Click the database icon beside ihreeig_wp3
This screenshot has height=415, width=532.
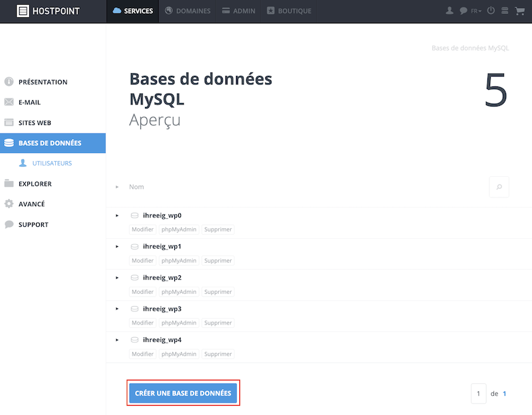point(135,309)
